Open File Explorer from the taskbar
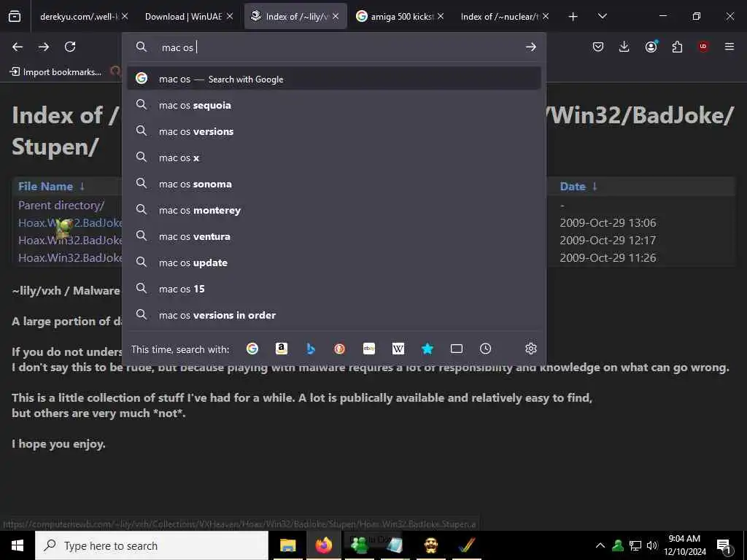747x560 pixels. pyautogui.click(x=287, y=545)
